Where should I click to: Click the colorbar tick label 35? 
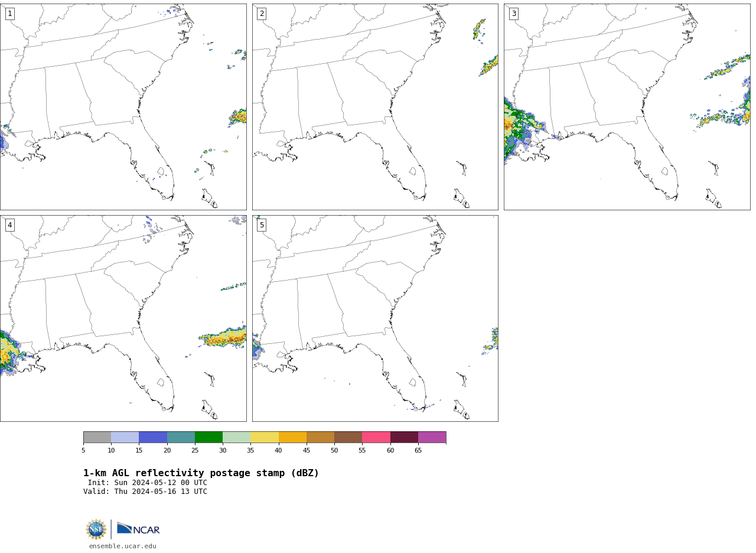pos(250,451)
